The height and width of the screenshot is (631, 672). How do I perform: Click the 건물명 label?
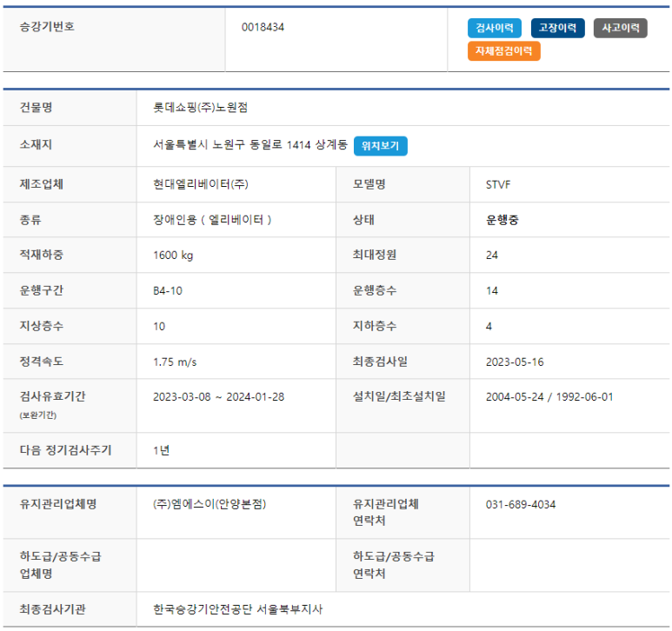point(36,107)
